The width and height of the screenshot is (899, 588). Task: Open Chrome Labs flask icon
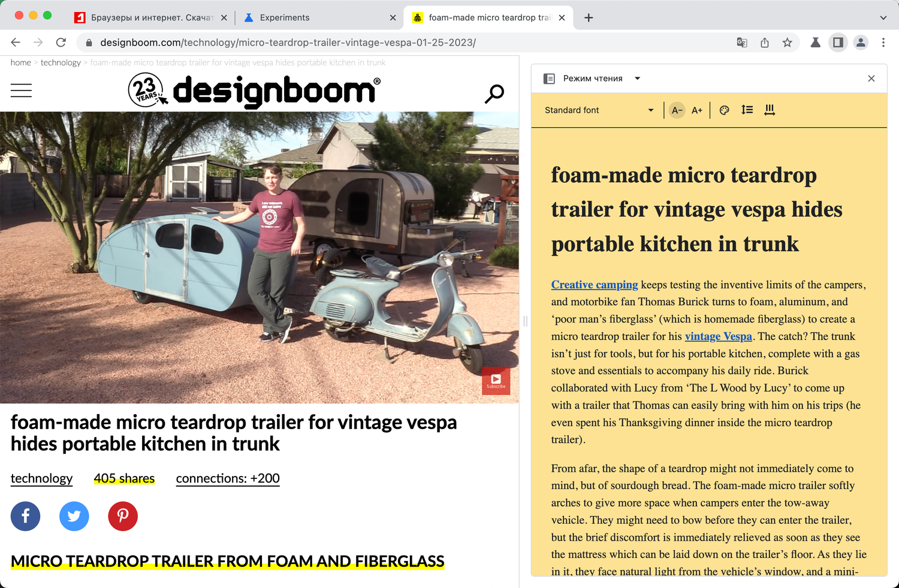click(816, 43)
